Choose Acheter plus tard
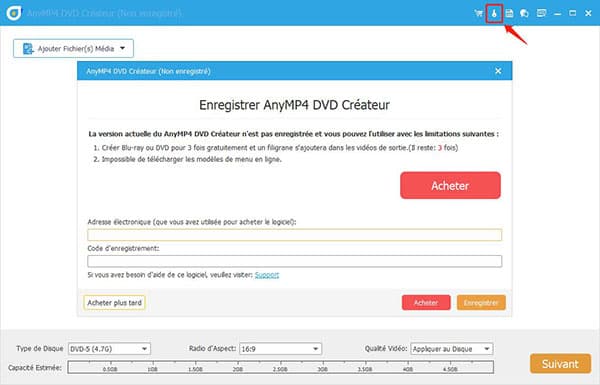Viewport: 600px width, 385px height. 114,303
